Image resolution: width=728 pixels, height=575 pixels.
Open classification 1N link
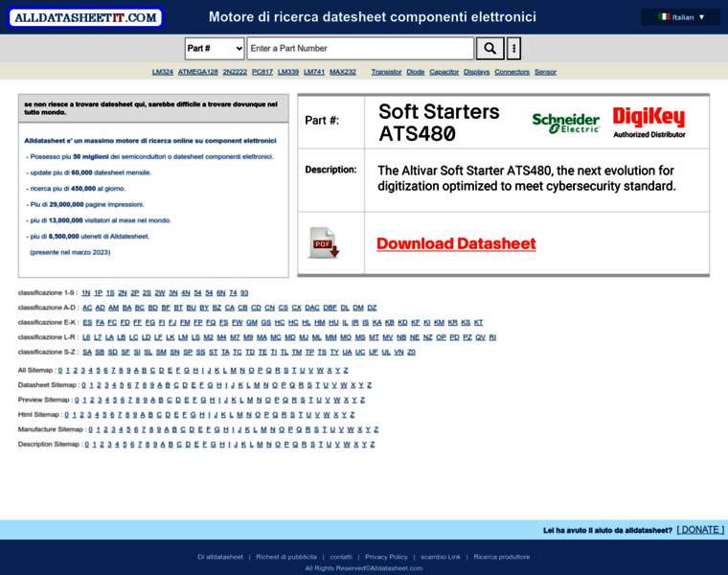pyautogui.click(x=86, y=293)
